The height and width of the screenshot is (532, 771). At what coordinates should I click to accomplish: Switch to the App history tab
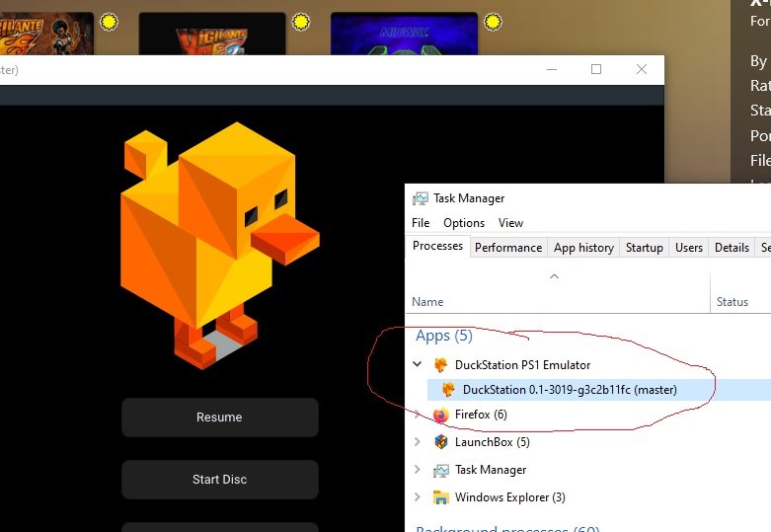tap(583, 248)
